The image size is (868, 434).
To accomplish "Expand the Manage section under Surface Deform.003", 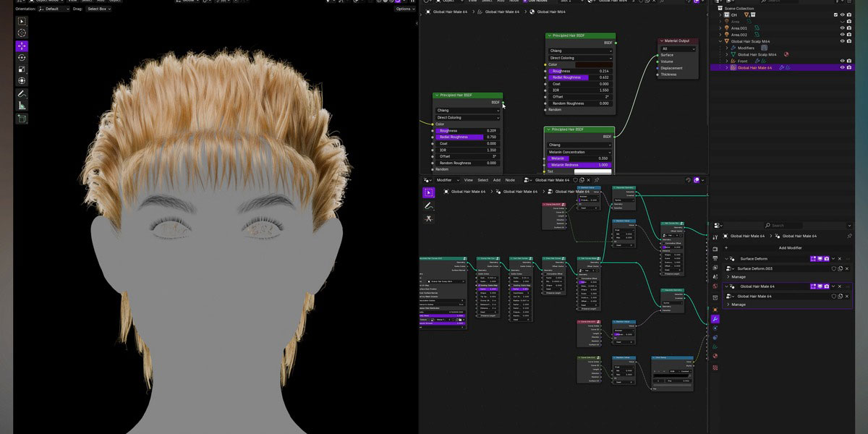I will pyautogui.click(x=736, y=276).
